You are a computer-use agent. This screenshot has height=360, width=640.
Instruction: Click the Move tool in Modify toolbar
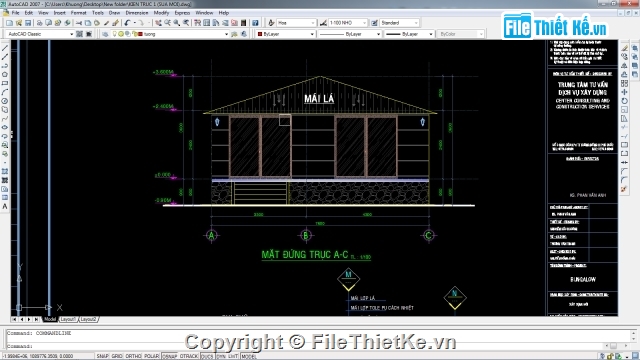click(x=624, y=92)
